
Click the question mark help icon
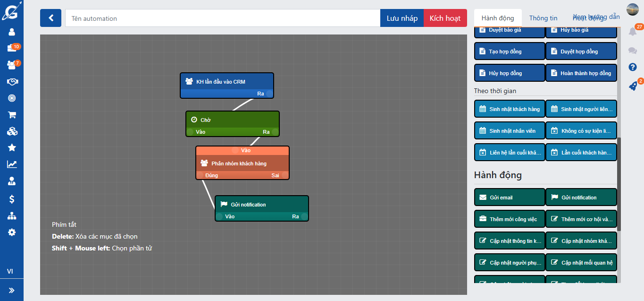click(633, 67)
